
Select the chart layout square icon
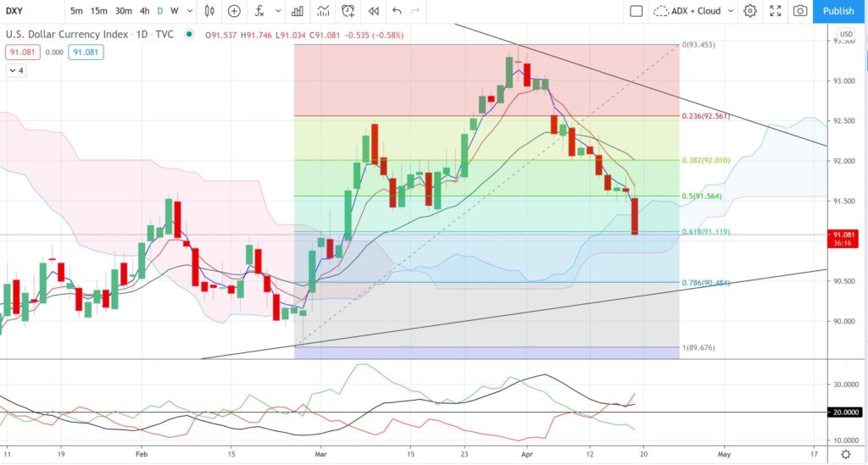tap(636, 11)
